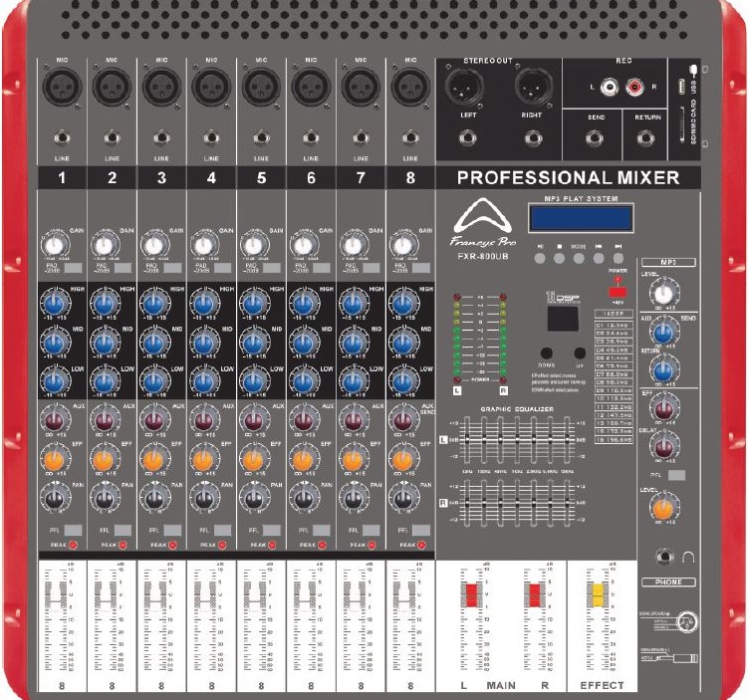Toggle channel 5 PAD -20dB switch

coord(272,268)
